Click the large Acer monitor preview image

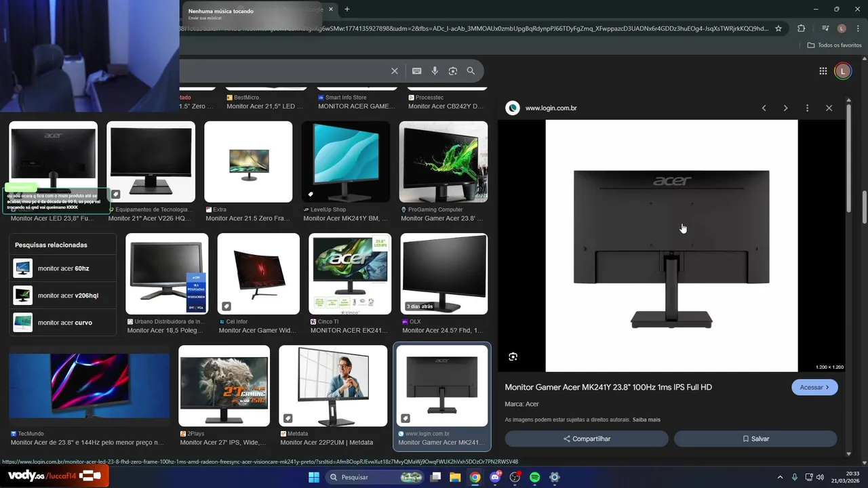tap(671, 246)
